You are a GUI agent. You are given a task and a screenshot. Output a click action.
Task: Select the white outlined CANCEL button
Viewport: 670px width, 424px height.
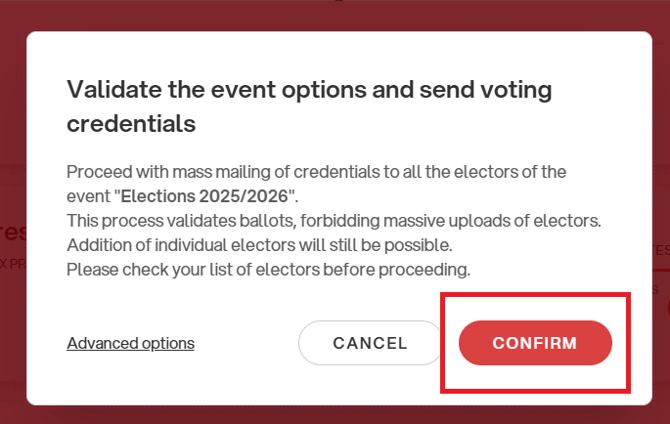point(370,343)
